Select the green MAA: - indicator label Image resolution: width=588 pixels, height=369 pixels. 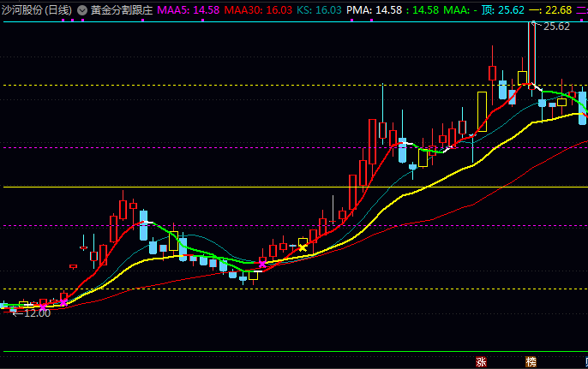[460, 10]
